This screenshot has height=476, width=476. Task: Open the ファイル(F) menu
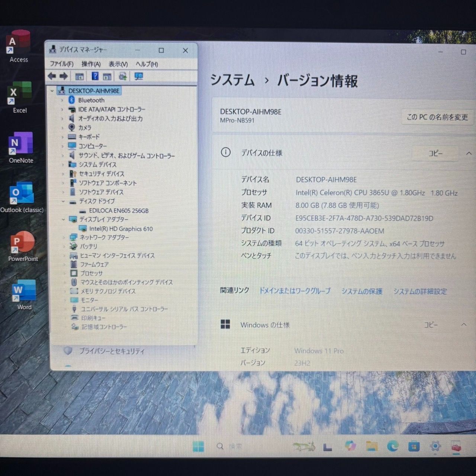(x=62, y=64)
